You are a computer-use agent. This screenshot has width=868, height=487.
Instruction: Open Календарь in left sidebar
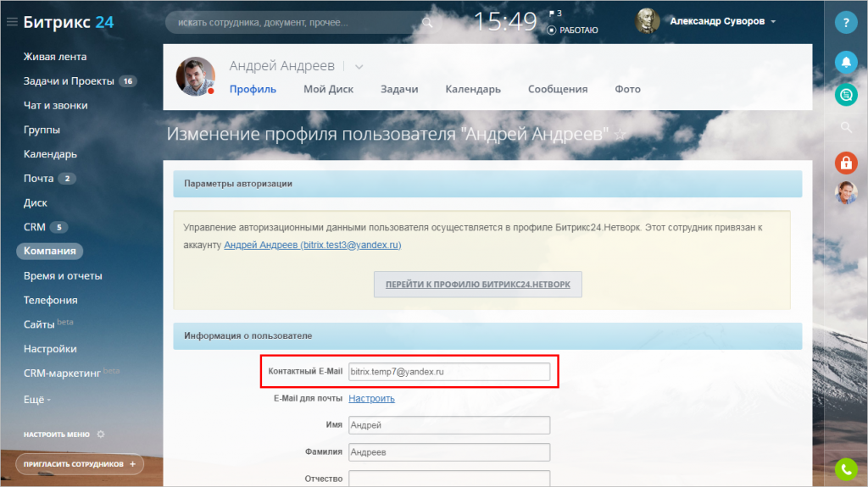(x=50, y=154)
